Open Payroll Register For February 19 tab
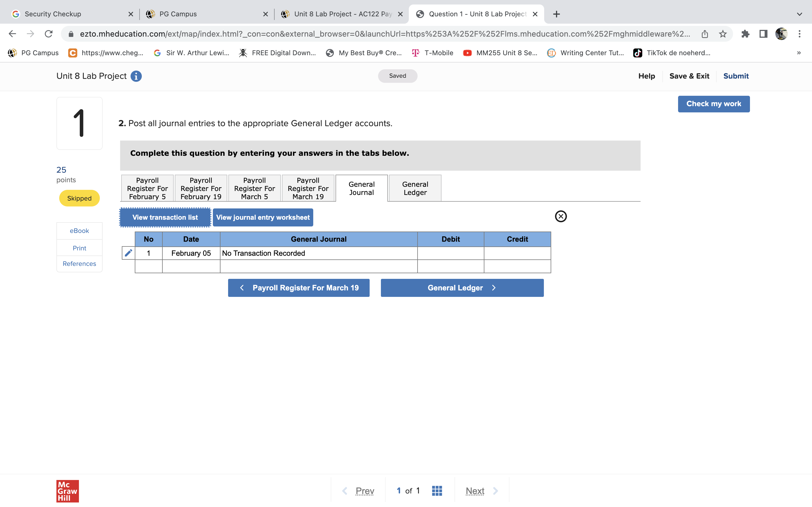The width and height of the screenshot is (812, 507). (201, 188)
